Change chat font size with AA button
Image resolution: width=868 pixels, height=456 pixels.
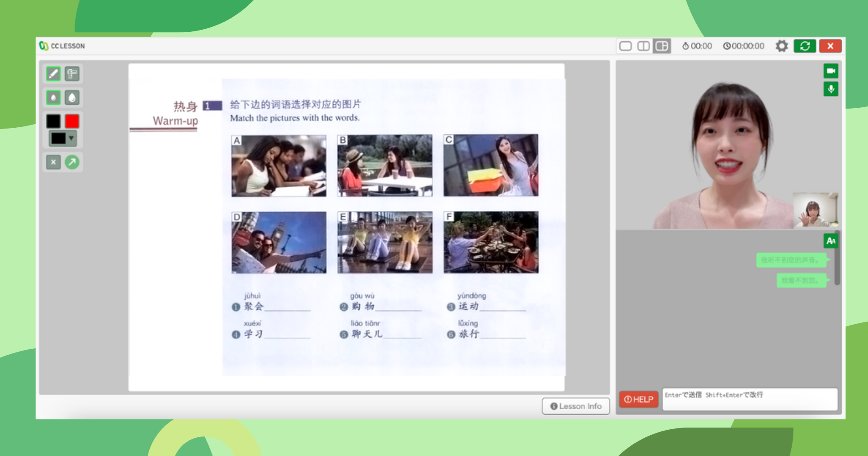click(831, 241)
